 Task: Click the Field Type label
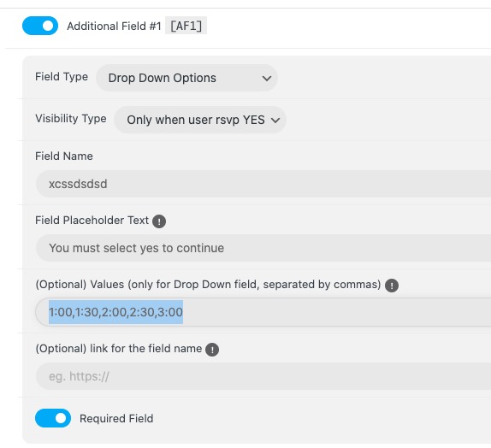pyautogui.click(x=62, y=77)
